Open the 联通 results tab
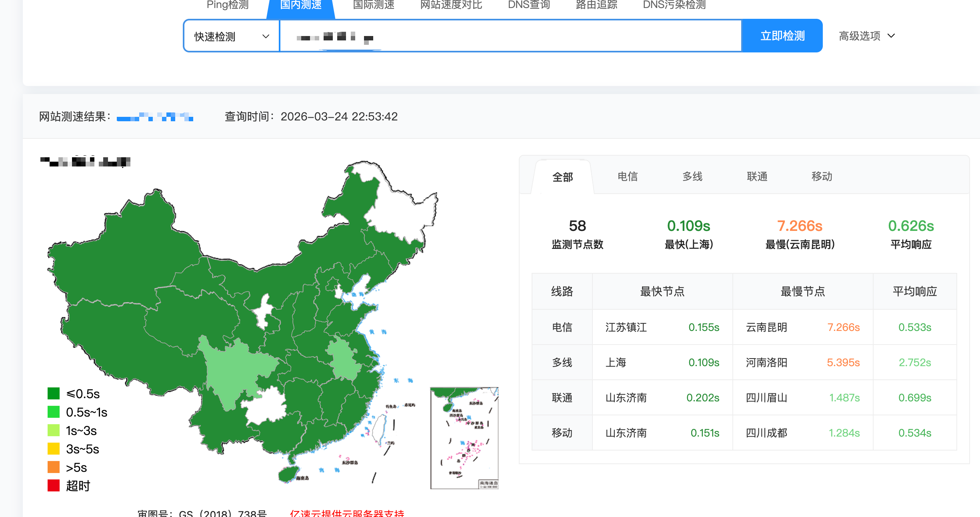This screenshot has width=980, height=517. (x=757, y=176)
